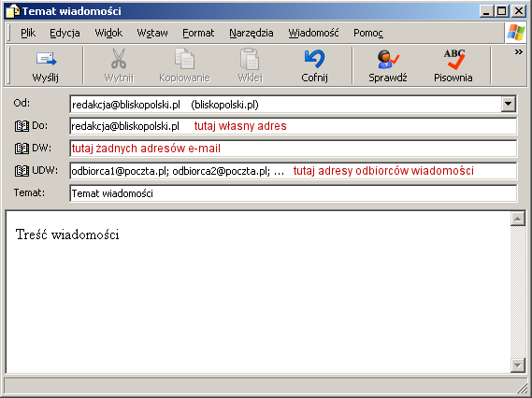Click the Kopiowanie copy icon
This screenshot has width=532, height=398.
tap(184, 58)
